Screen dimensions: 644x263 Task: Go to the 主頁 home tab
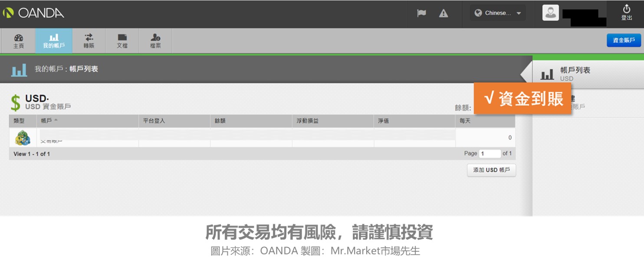(x=18, y=41)
